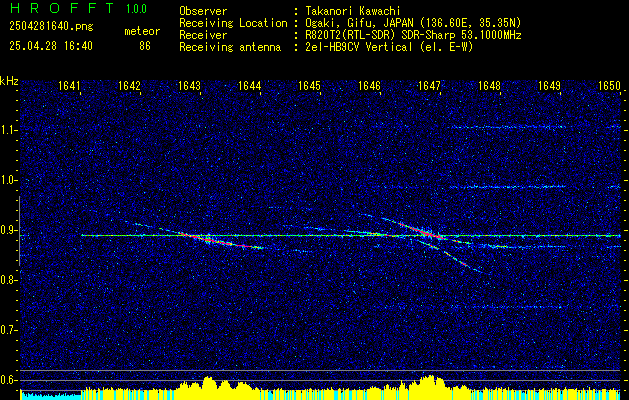This screenshot has height=400, width=629.
Task: Click the 2el-HB9CV Vertical antenna text
Action: pyautogui.click(x=389, y=47)
